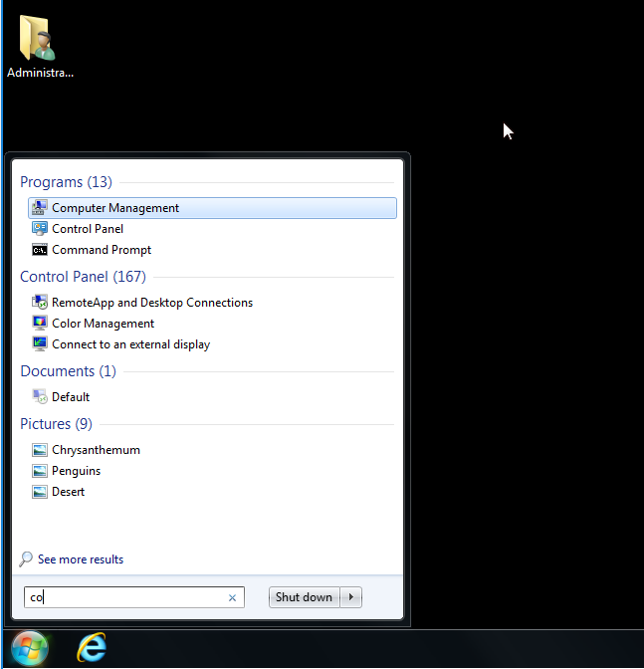
Task: Select the Desert result text
Action: (x=69, y=492)
